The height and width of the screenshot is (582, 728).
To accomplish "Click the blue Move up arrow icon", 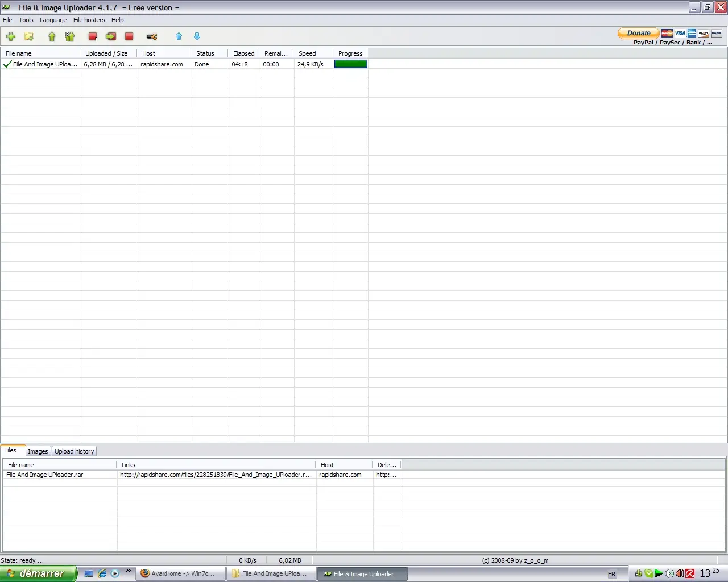I will pyautogui.click(x=179, y=36).
